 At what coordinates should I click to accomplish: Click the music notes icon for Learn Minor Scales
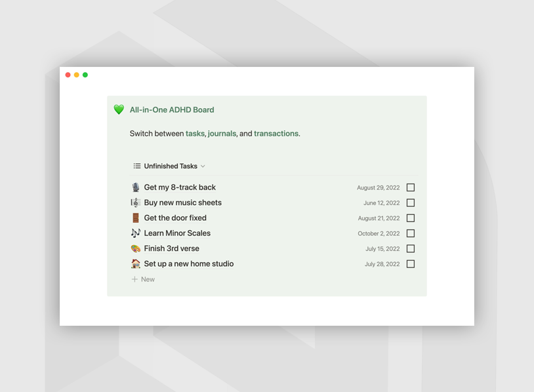[136, 233]
